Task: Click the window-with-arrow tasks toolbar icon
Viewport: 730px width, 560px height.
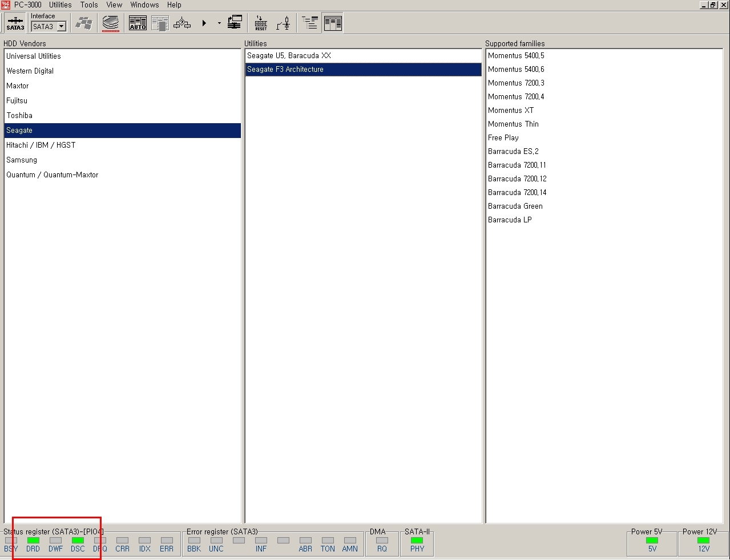Action: tap(235, 23)
